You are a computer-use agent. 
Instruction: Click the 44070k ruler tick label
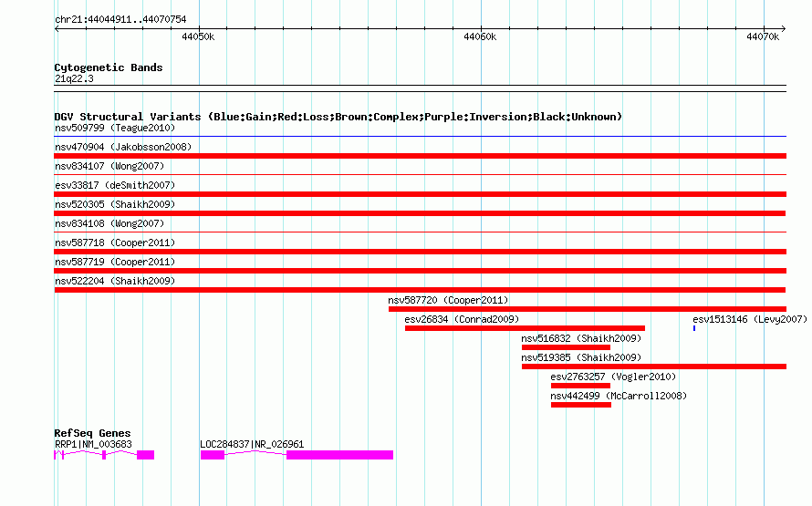pos(763,36)
